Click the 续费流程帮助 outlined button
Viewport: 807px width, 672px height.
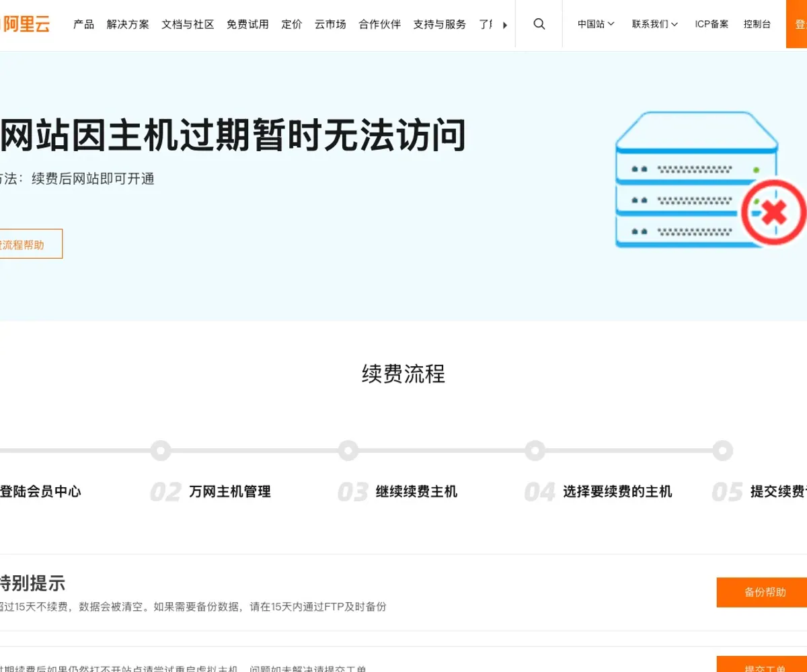(x=31, y=244)
